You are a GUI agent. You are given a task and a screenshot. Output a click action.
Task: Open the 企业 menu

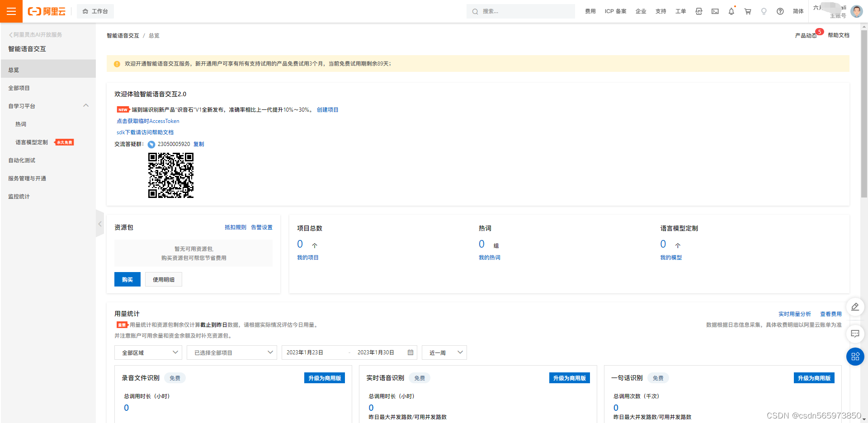(641, 11)
